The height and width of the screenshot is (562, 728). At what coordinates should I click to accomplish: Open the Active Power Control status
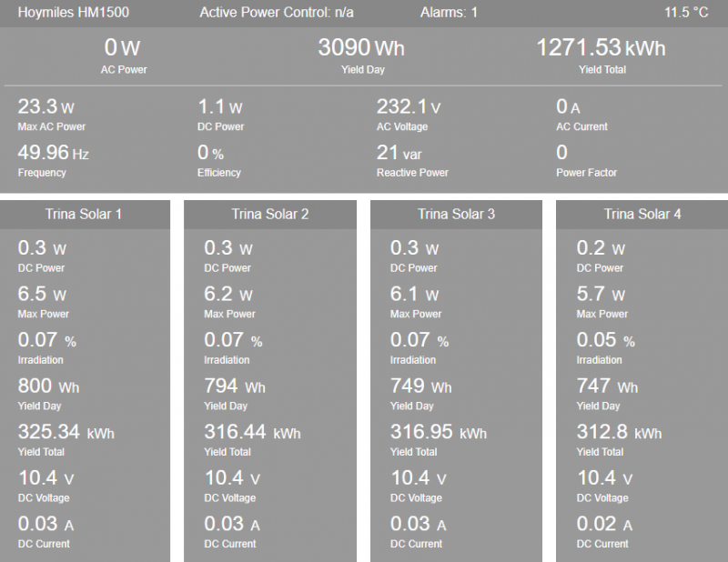point(277,13)
